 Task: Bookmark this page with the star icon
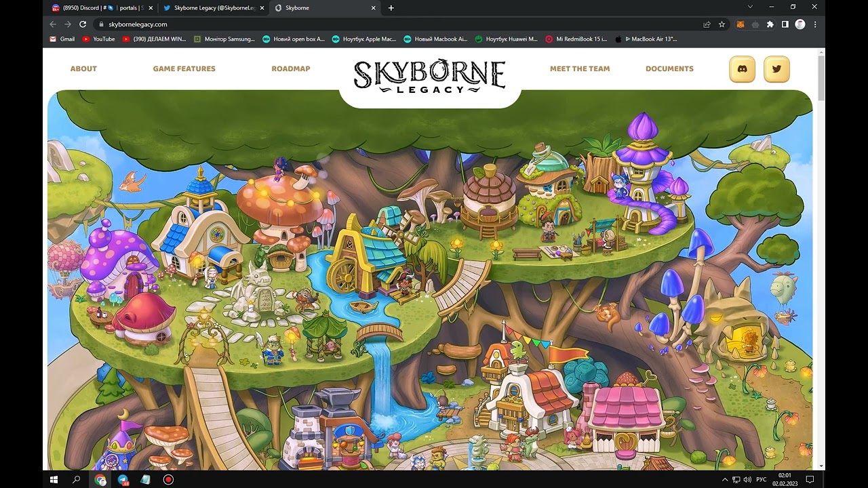tap(722, 24)
